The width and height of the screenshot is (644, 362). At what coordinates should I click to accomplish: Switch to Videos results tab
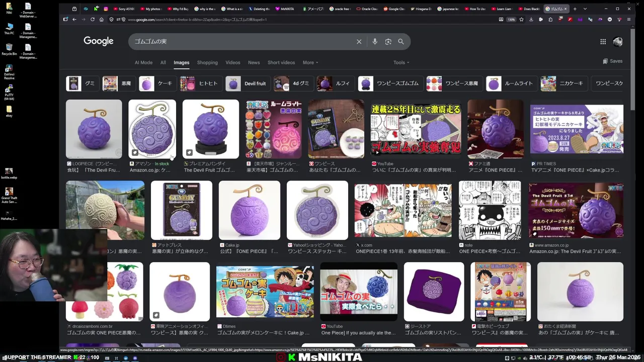pyautogui.click(x=233, y=63)
